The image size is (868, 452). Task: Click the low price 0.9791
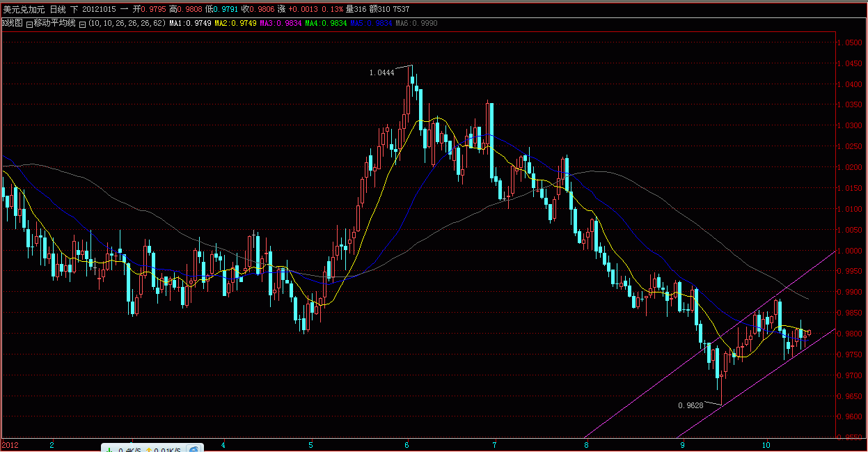click(x=226, y=9)
